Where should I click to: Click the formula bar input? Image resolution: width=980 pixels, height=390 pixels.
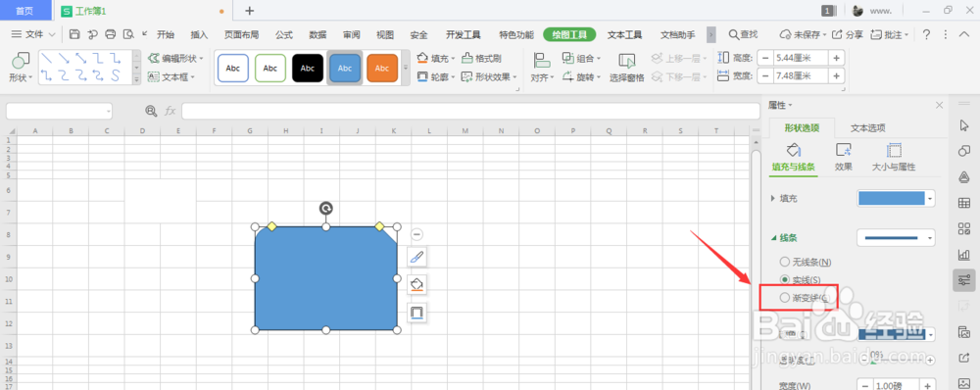click(470, 112)
